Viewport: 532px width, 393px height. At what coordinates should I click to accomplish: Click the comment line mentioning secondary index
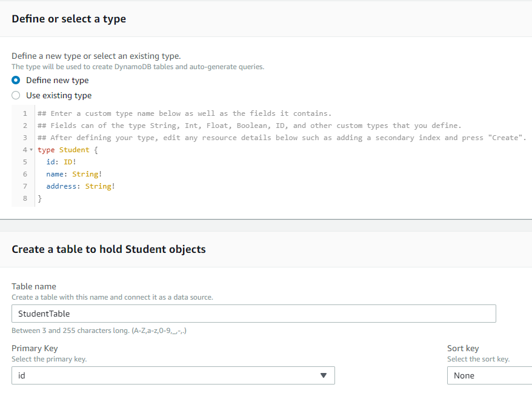282,138
